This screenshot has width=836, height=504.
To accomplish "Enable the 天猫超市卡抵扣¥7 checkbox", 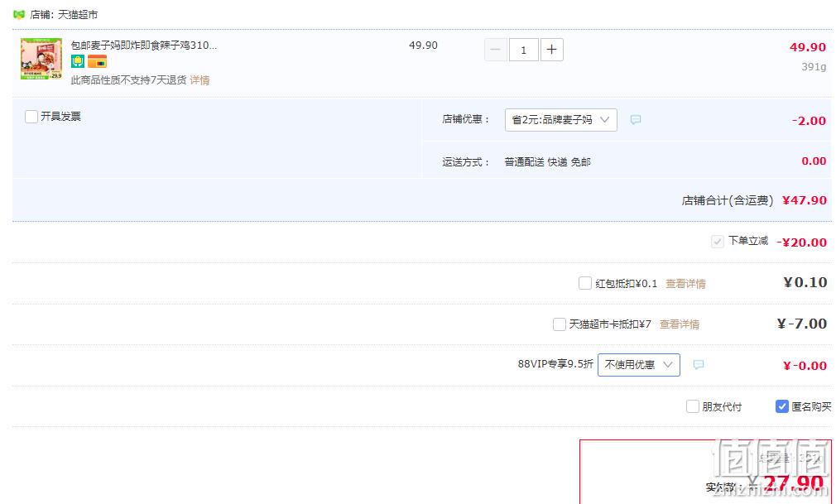I will tap(560, 324).
